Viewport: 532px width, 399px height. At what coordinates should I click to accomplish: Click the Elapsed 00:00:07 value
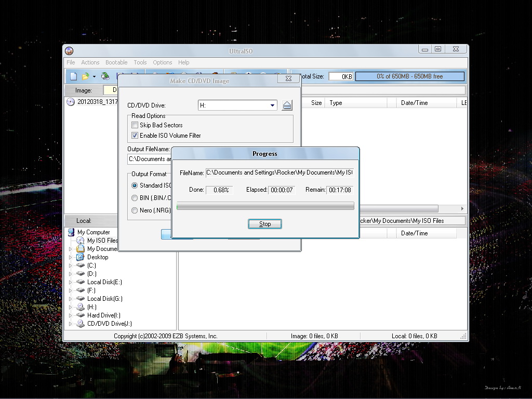[282, 190]
